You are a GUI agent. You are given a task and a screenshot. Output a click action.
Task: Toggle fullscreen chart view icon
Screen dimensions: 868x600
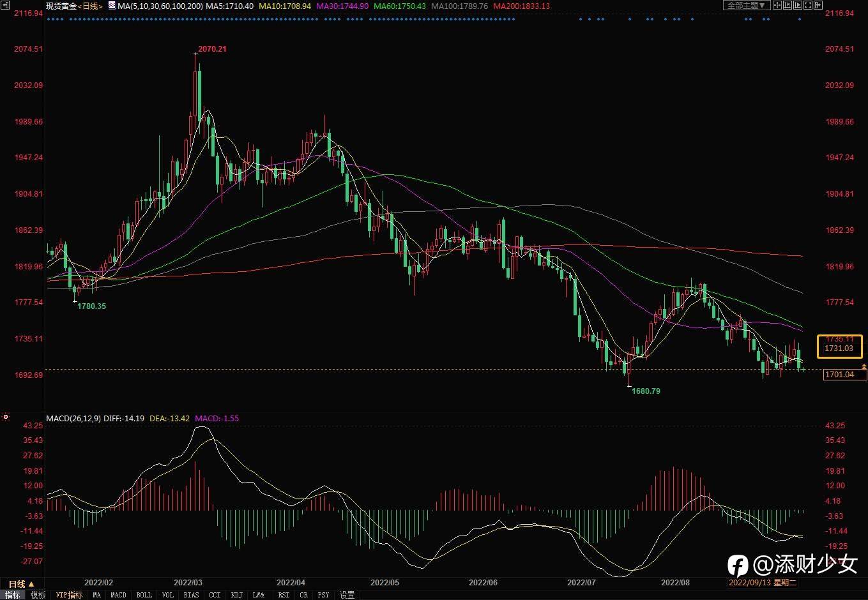808,5
